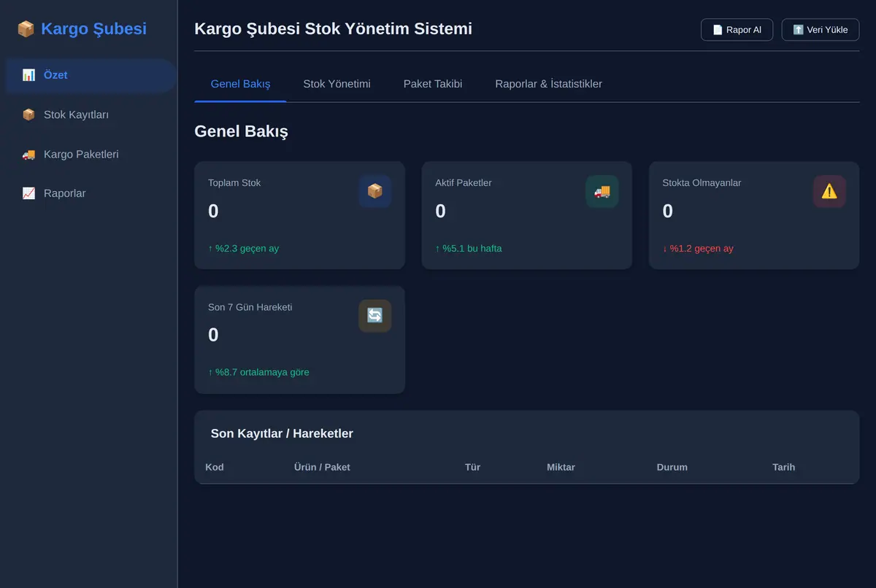The image size is (876, 588).
Task: Open the Paket Takibi tab
Action: click(x=433, y=84)
